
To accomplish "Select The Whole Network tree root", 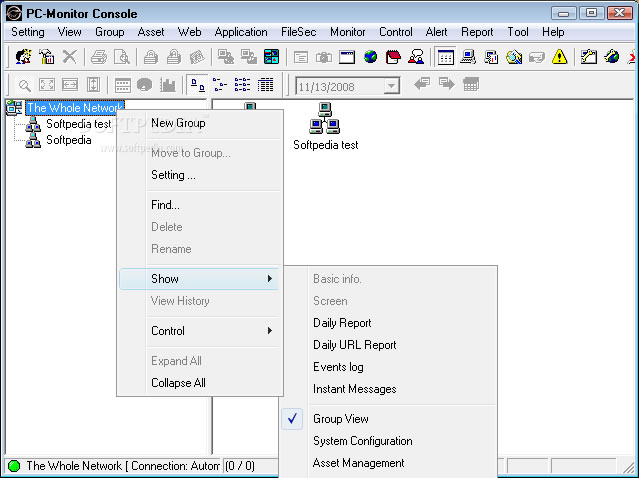I will 75,108.
